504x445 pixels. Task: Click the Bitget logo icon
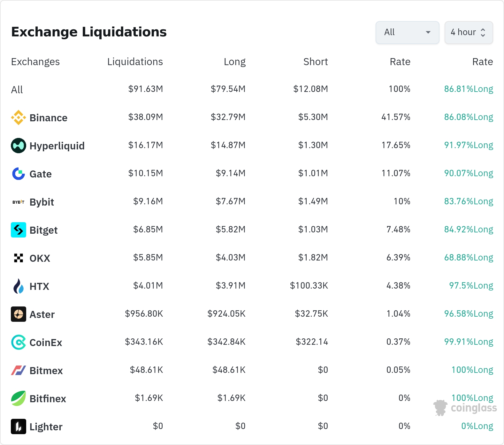[x=19, y=230]
